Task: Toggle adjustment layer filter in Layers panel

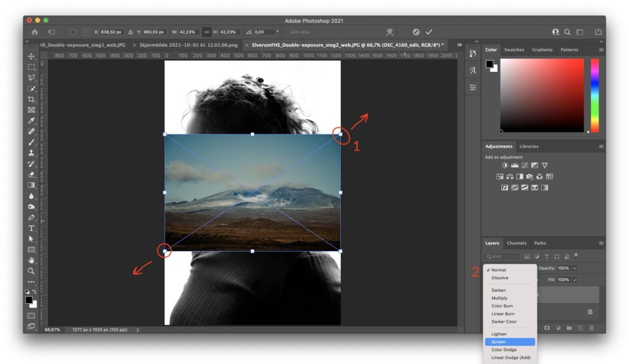Action: click(537, 257)
